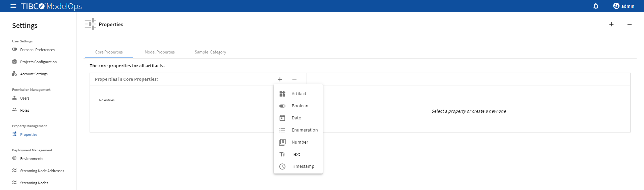
Task: Select Date property type option
Action: [296, 118]
